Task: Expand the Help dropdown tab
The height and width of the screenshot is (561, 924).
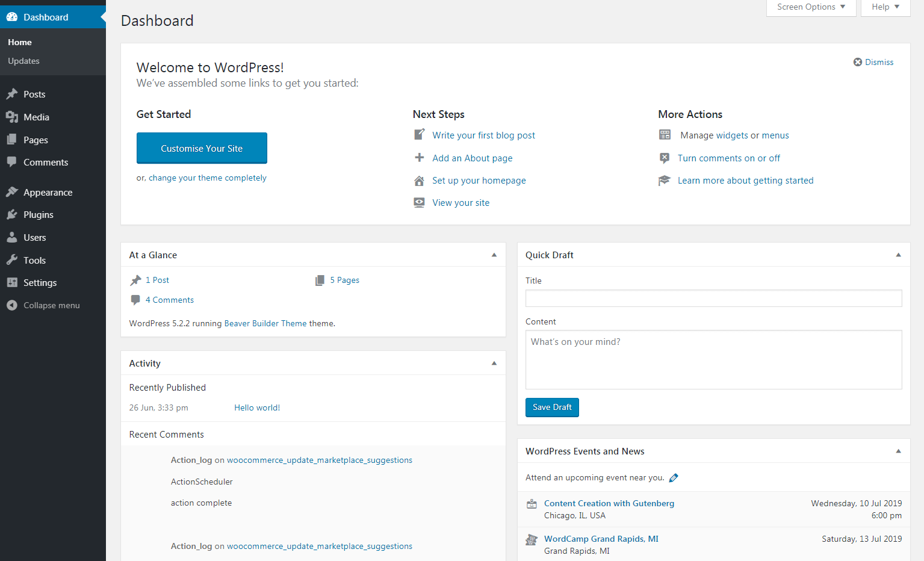Action: point(885,7)
